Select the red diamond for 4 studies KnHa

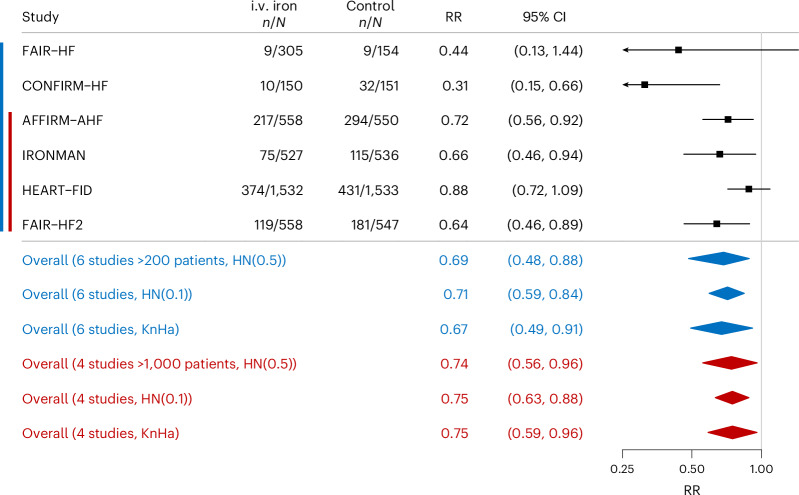click(x=733, y=433)
